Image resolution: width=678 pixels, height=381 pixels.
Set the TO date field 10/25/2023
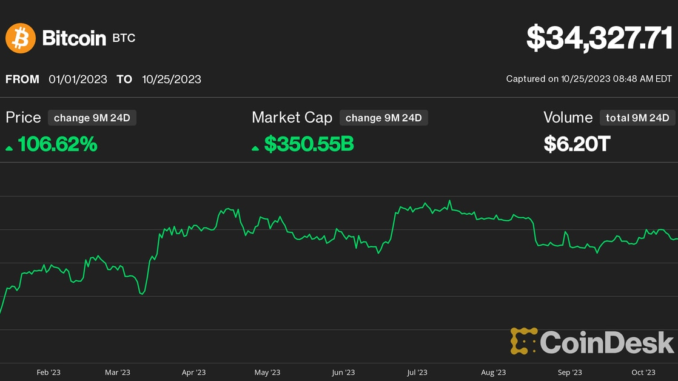(172, 79)
